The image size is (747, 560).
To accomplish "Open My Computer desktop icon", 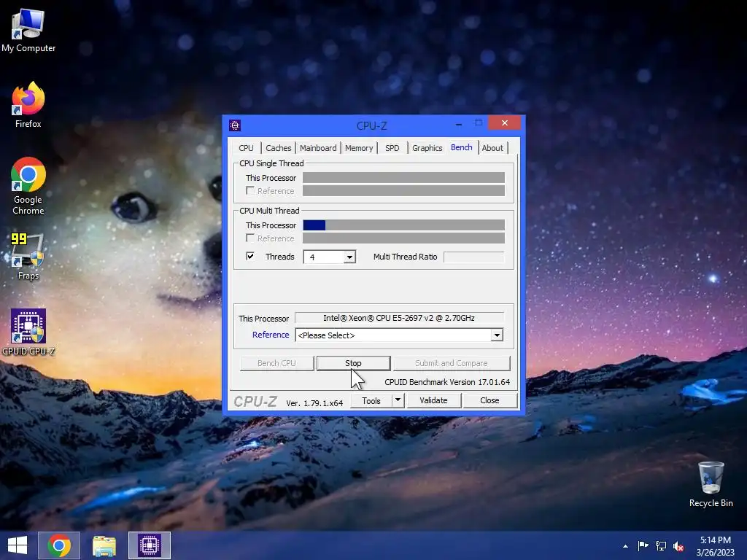I will (x=28, y=29).
